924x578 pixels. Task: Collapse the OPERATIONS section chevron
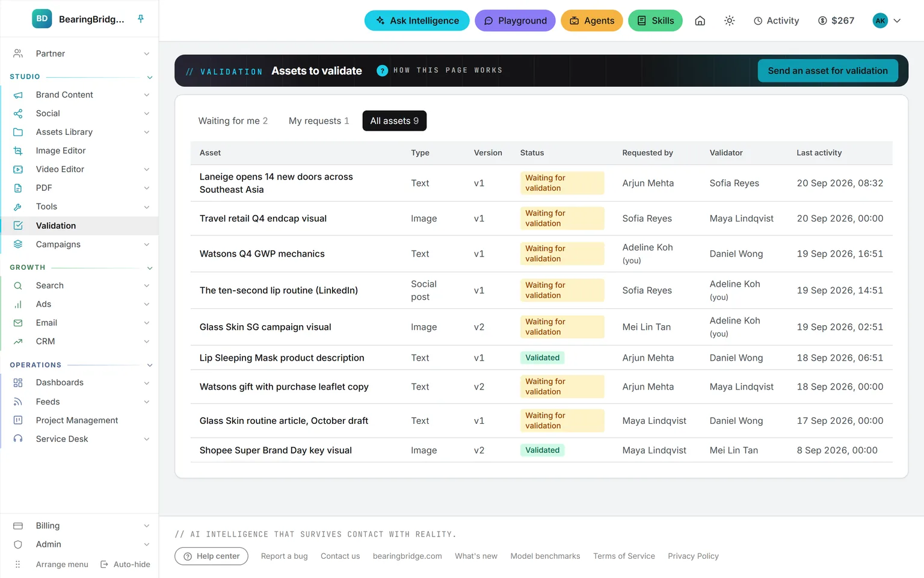[x=150, y=365]
